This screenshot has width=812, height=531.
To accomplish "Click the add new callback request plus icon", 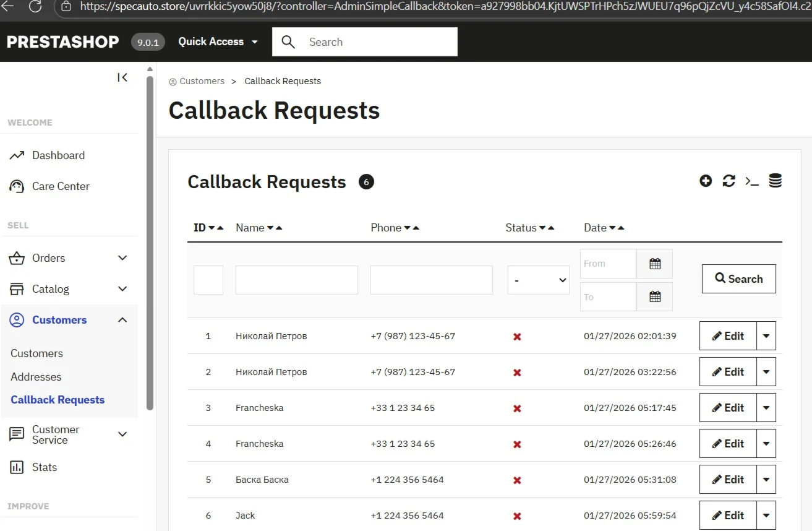I will coord(706,181).
